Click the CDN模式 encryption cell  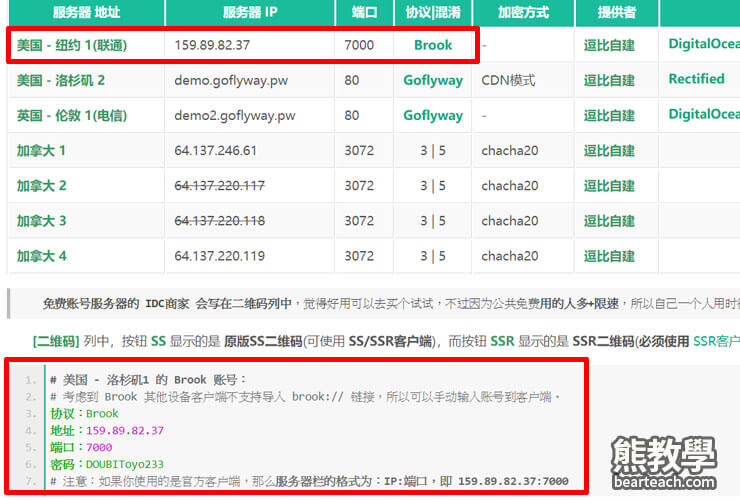(508, 80)
